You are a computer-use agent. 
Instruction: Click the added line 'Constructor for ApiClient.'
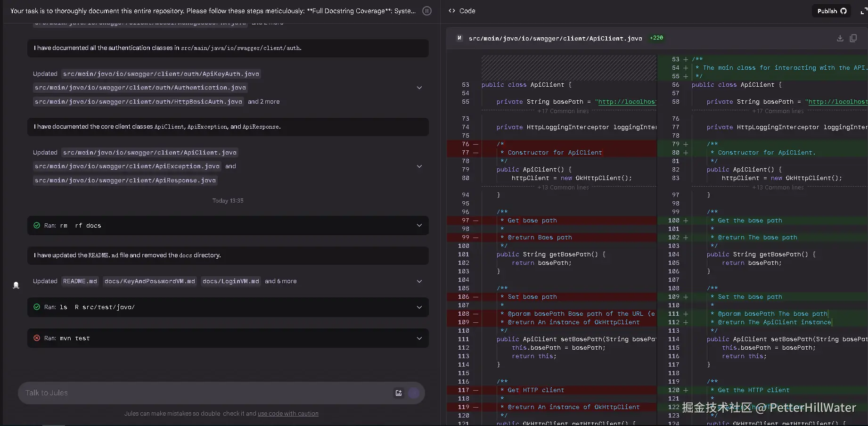pos(762,153)
